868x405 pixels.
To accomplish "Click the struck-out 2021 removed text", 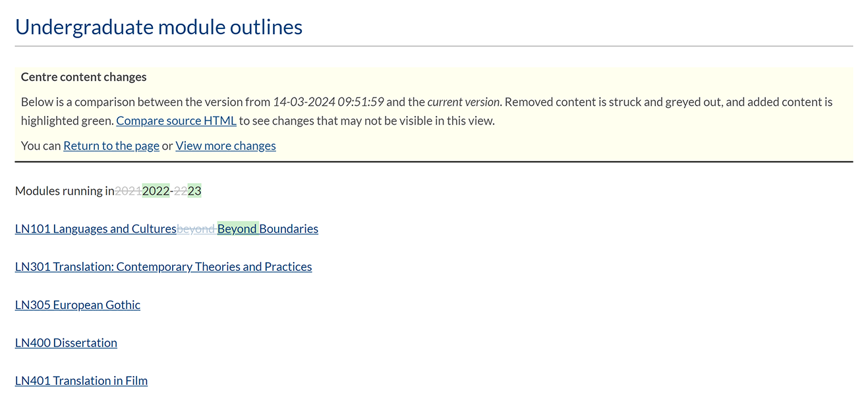I will pyautogui.click(x=128, y=192).
